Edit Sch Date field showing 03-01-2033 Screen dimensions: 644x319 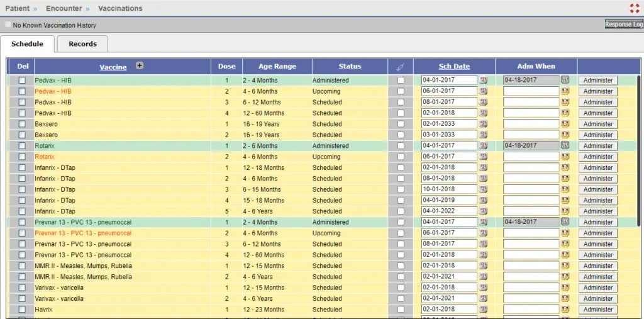pyautogui.click(x=449, y=135)
